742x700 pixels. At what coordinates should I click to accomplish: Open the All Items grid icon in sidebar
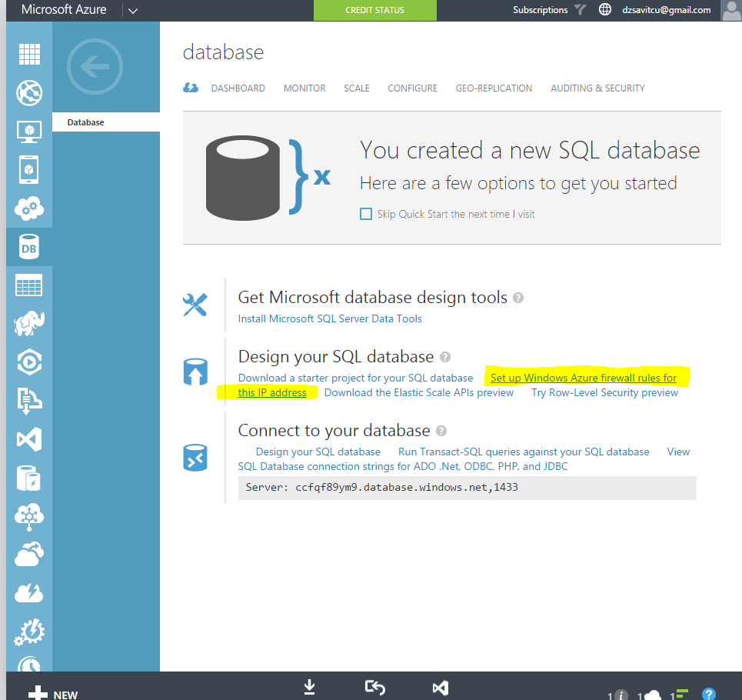(29, 54)
